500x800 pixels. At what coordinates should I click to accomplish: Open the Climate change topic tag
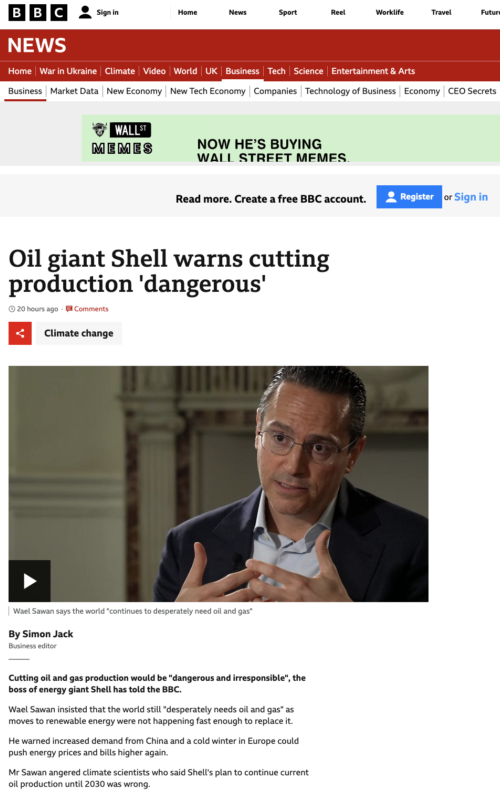[79, 333]
